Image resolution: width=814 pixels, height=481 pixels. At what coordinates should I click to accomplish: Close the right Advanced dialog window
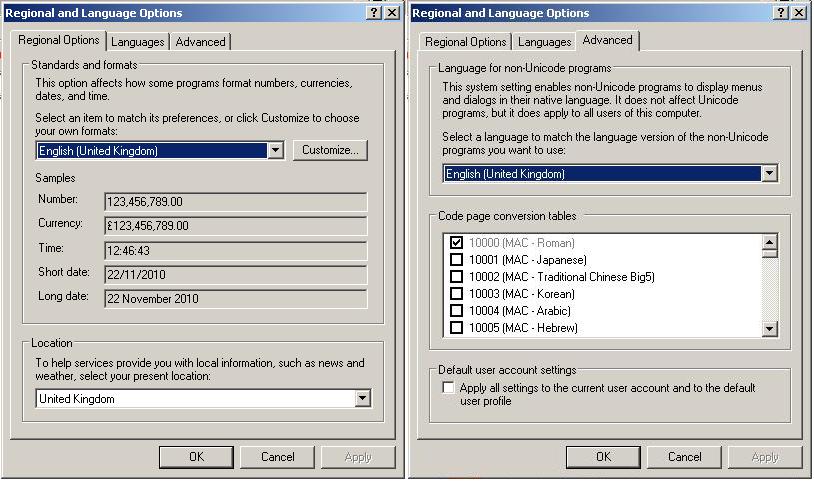(x=799, y=13)
